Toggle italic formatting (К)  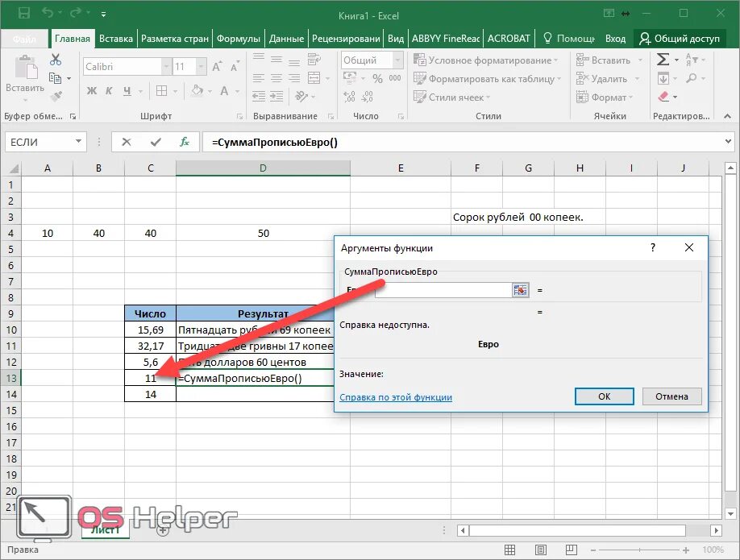[x=109, y=90]
